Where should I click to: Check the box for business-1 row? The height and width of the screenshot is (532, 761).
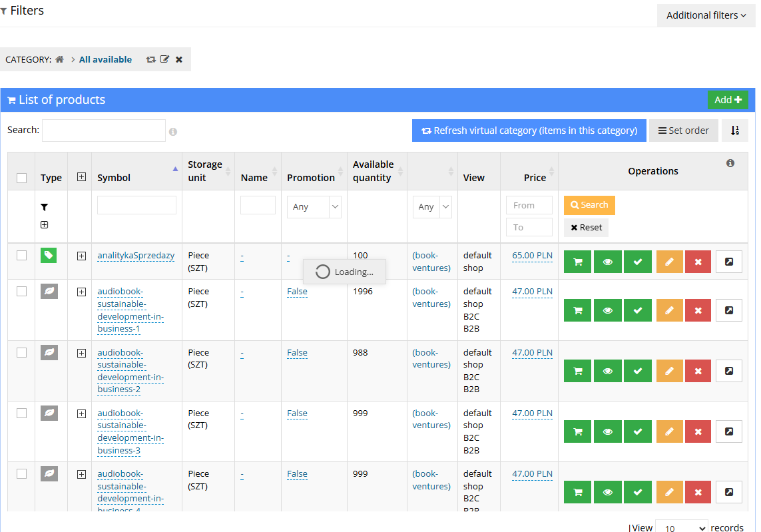[21, 291]
